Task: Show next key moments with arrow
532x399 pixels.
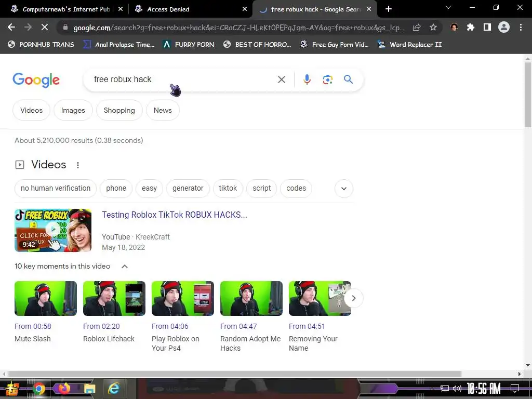Action: (x=353, y=298)
